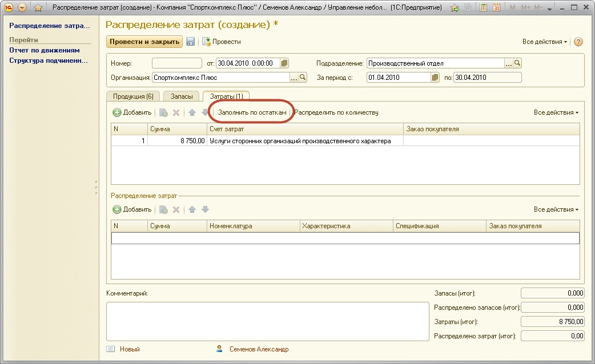Expand Все действия in Затраты tab toolbar
The height and width of the screenshot is (364, 595).
[556, 113]
